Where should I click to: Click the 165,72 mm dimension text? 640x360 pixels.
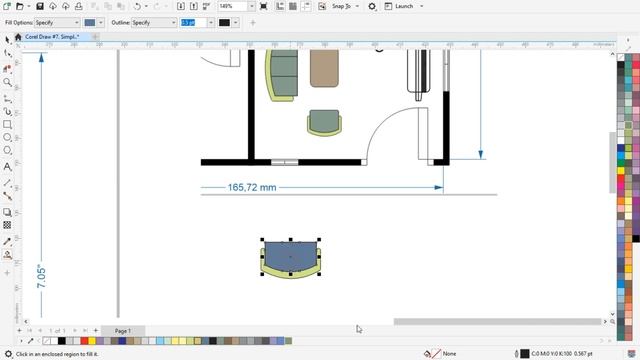tap(252, 187)
